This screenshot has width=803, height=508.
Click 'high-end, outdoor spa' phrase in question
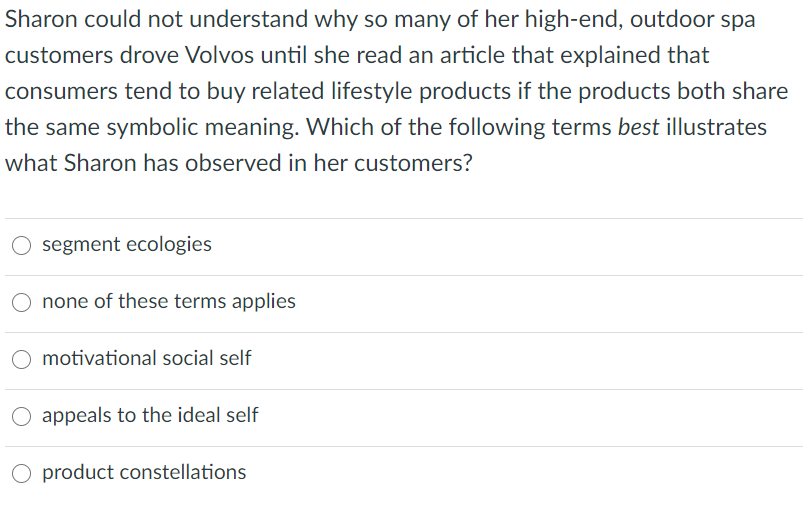pos(640,19)
